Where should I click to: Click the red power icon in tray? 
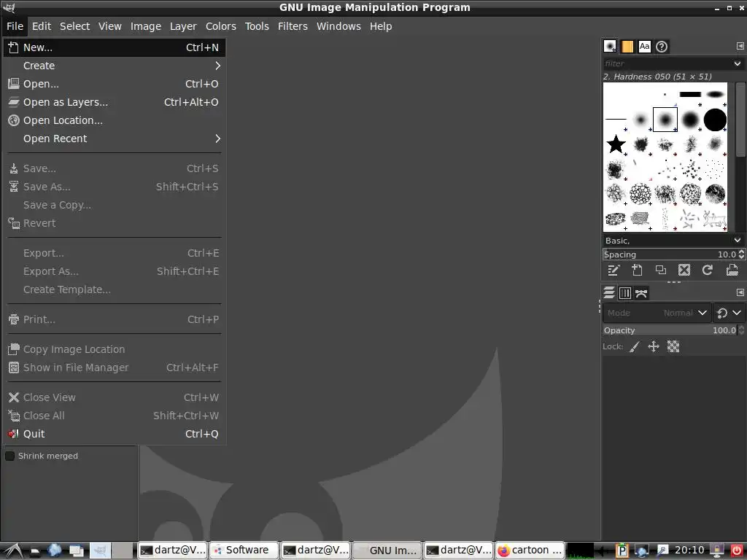pyautogui.click(x=737, y=551)
